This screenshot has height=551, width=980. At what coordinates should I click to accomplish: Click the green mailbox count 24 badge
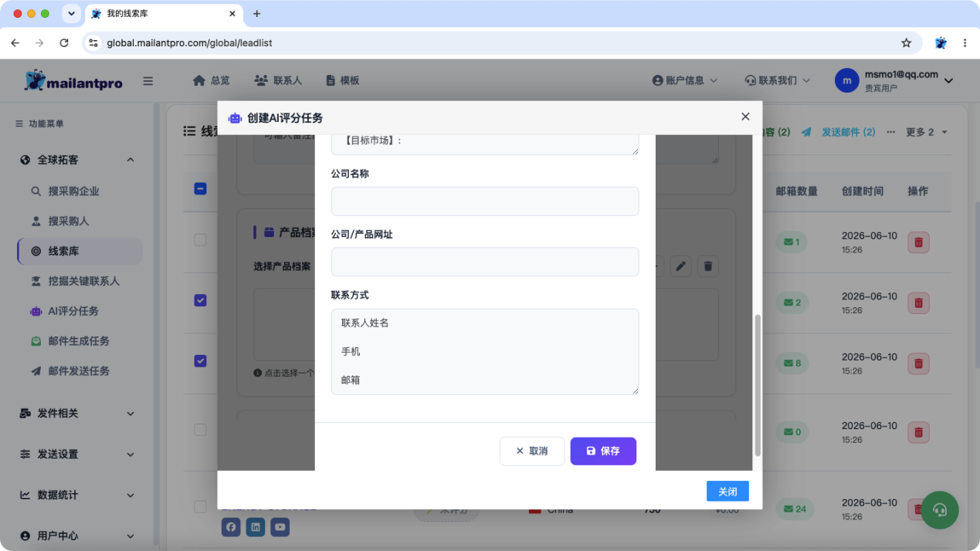(795, 509)
